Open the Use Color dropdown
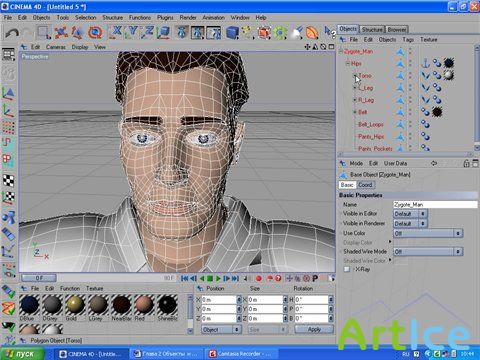Viewport: 480px width, 360px height. 428,233
